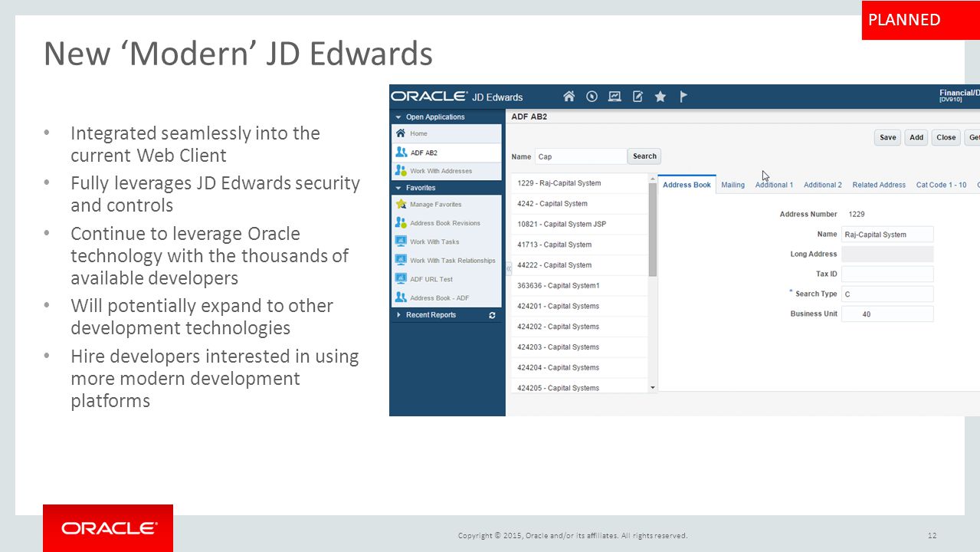980x552 pixels.
Task: Click the results list scrollbar thumb
Action: pos(653,229)
